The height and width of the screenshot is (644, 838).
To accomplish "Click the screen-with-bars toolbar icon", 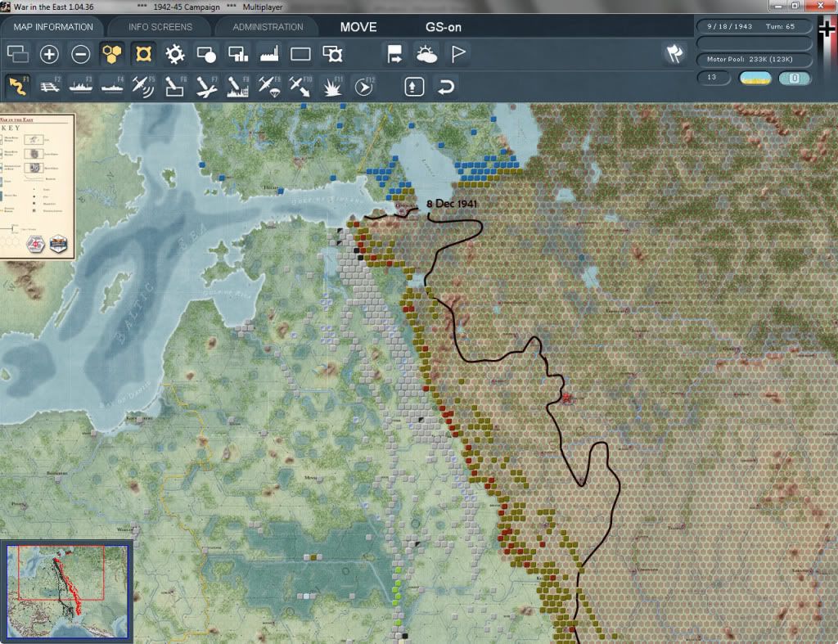I will [238, 54].
